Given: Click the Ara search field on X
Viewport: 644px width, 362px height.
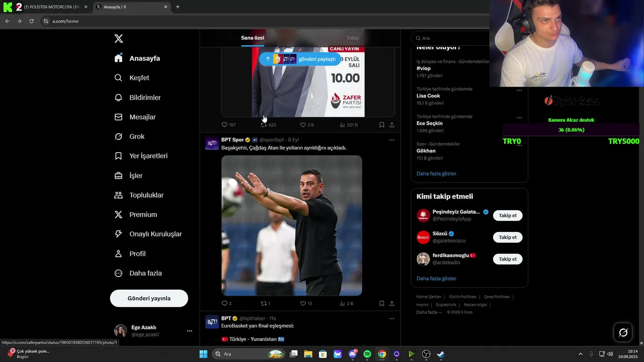Looking at the screenshot, I should point(450,38).
